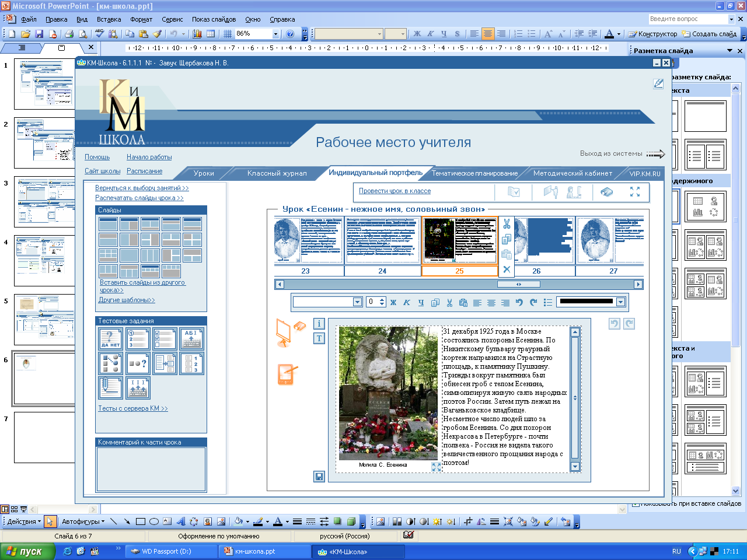
Task: Open the 'Вставка' menu
Action: click(x=109, y=19)
